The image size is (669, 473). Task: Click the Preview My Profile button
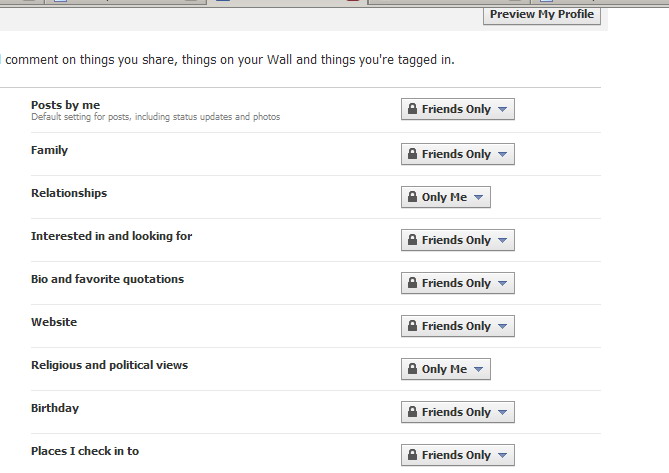pos(542,14)
